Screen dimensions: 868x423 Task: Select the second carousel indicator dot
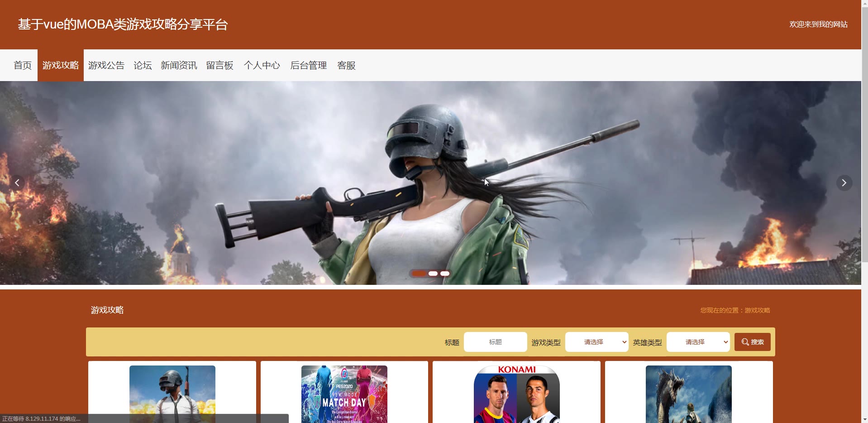pyautogui.click(x=433, y=274)
